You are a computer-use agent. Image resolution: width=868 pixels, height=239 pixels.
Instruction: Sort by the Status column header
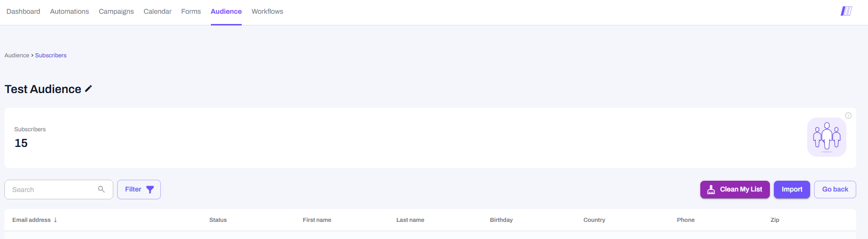click(218, 220)
